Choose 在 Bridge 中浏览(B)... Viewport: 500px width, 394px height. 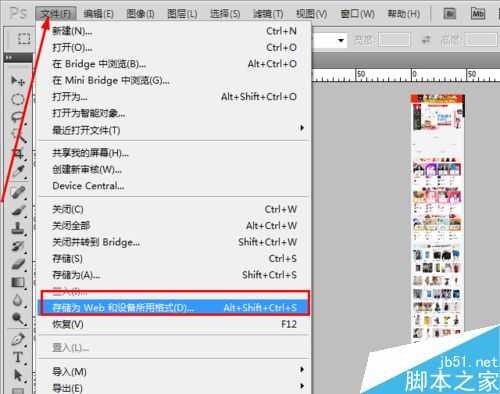[175, 64]
